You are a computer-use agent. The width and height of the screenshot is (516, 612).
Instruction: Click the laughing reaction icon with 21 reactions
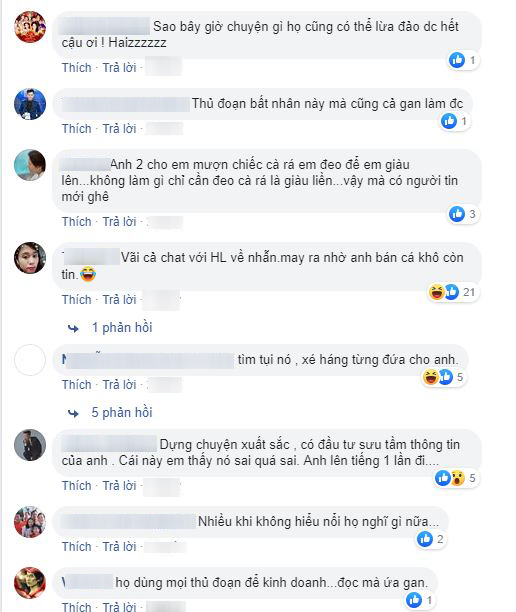tap(436, 292)
